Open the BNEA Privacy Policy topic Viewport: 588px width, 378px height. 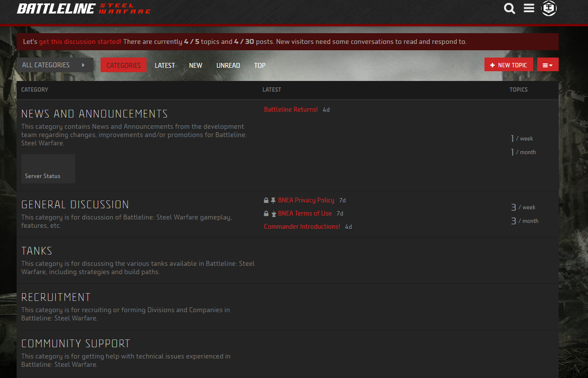coord(306,200)
